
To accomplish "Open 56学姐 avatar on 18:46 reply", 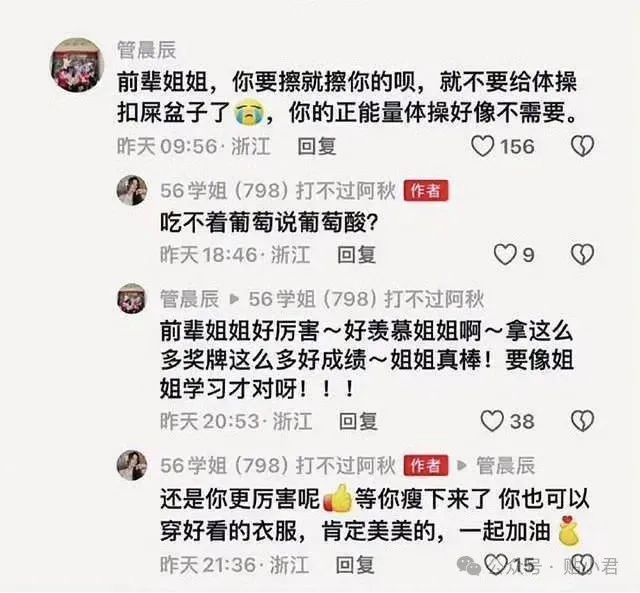I will click(x=132, y=190).
